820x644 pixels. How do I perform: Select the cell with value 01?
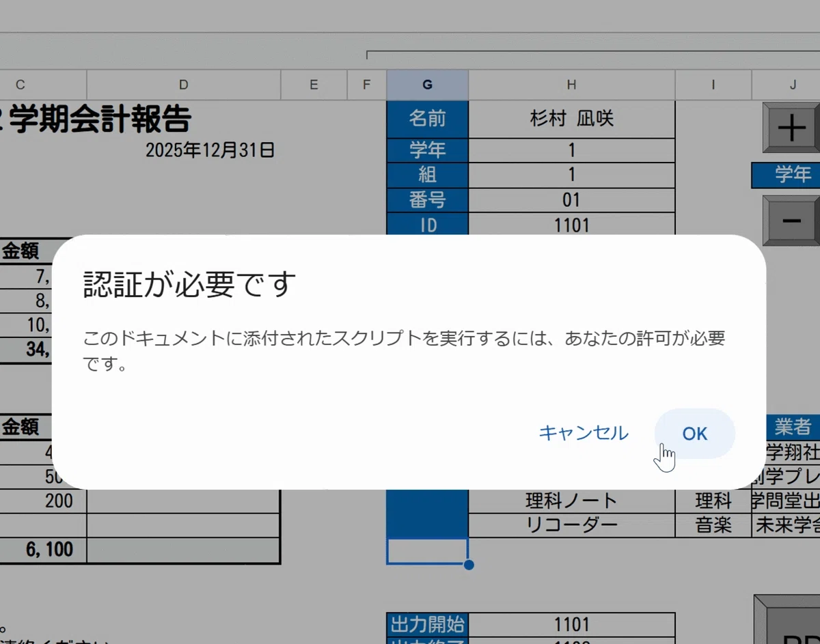click(x=572, y=200)
